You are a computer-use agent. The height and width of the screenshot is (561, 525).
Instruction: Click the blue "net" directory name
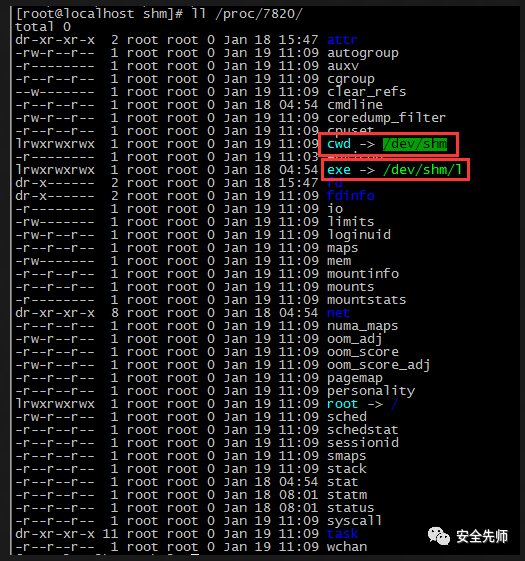pyautogui.click(x=338, y=313)
